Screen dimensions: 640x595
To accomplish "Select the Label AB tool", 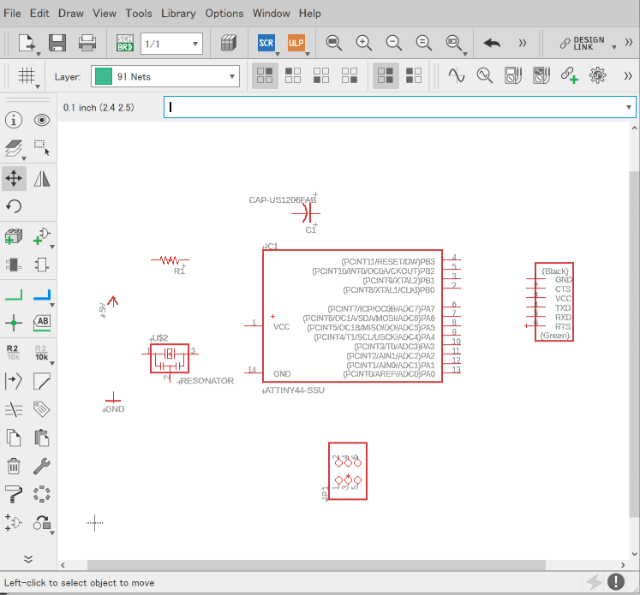I will [x=42, y=323].
